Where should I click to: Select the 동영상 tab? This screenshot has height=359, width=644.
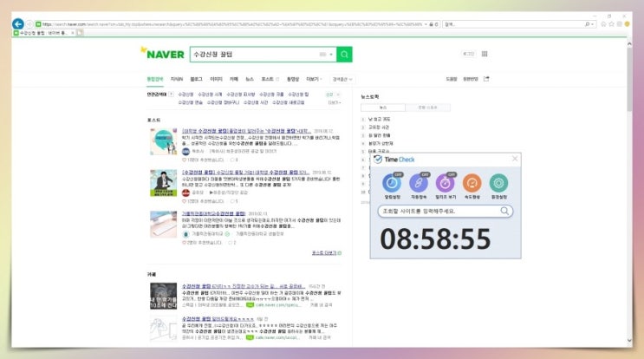(x=293, y=79)
